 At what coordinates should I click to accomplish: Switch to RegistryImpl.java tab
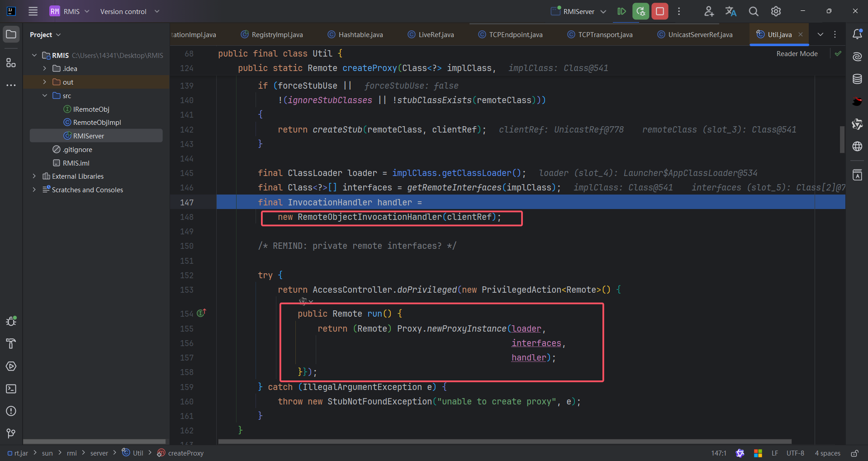coord(272,34)
